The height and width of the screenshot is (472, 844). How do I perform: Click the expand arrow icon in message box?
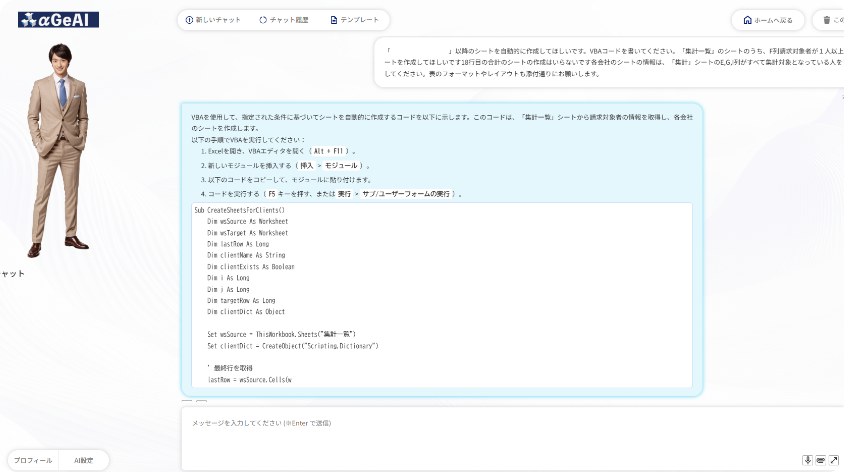pyautogui.click(x=833, y=460)
